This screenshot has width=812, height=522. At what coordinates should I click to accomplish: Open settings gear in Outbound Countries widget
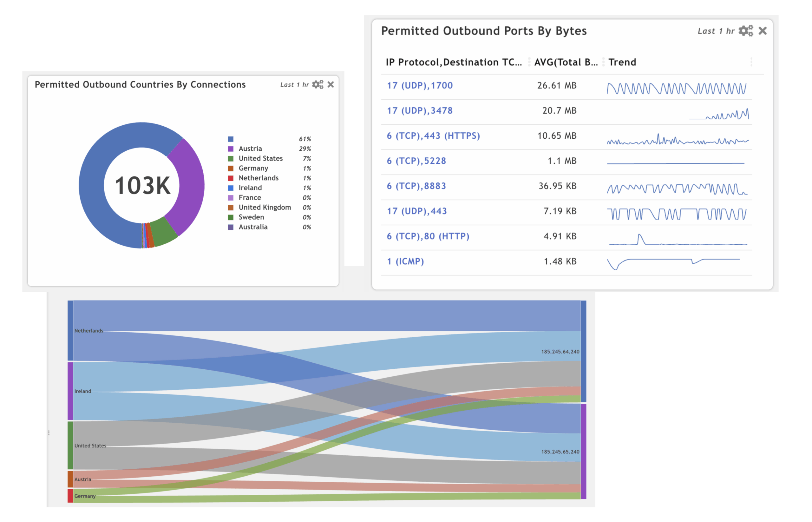(x=318, y=84)
